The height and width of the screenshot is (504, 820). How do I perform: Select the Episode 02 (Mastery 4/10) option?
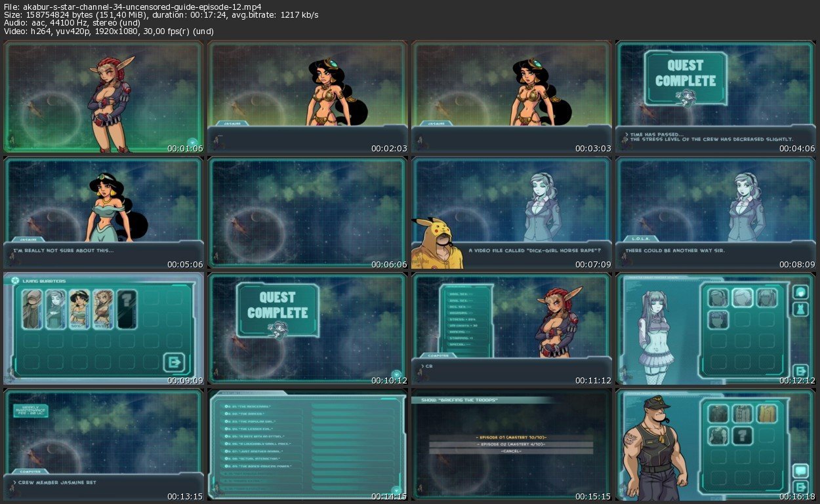pos(511,444)
